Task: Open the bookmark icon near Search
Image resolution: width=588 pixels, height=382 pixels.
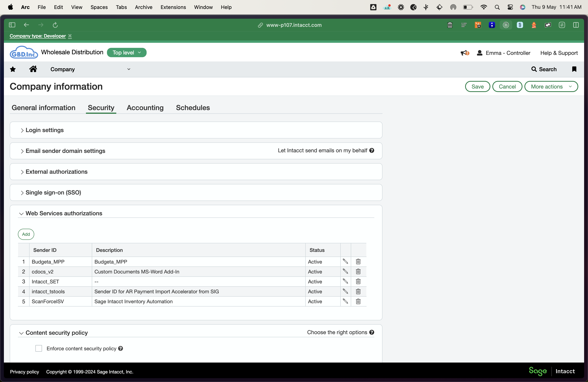Action: 574,69
